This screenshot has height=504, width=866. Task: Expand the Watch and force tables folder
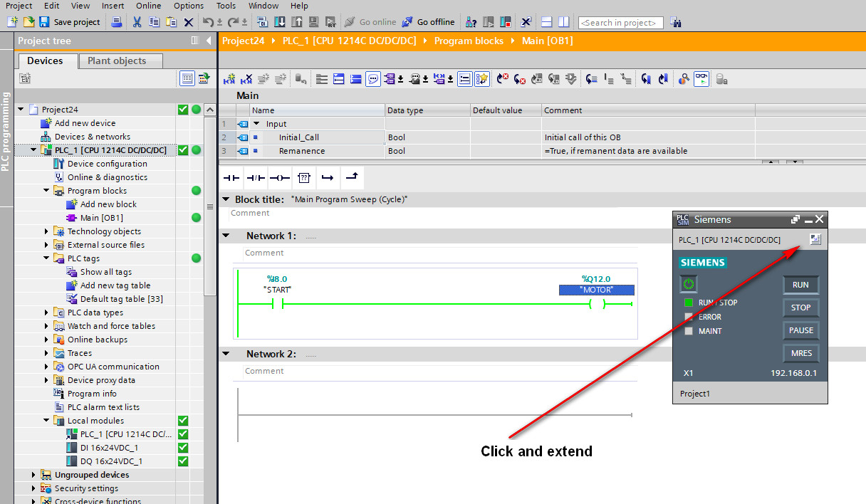tap(47, 326)
